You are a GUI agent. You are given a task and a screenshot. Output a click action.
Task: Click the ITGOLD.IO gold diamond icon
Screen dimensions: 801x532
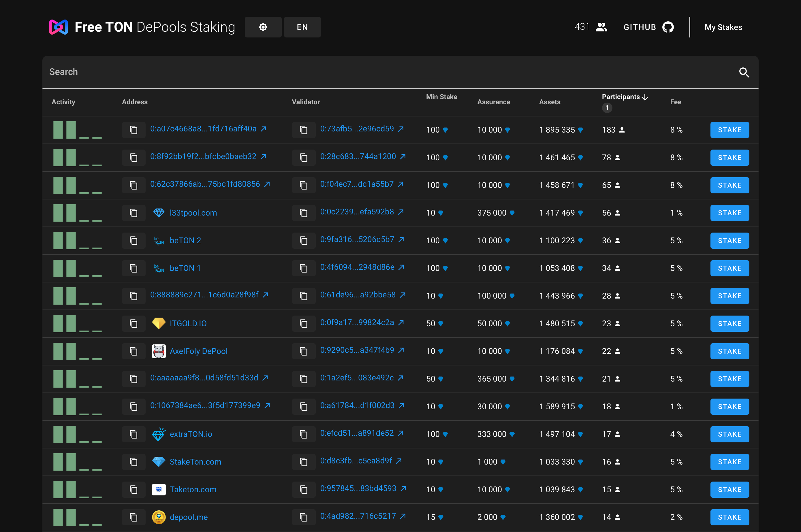click(159, 324)
